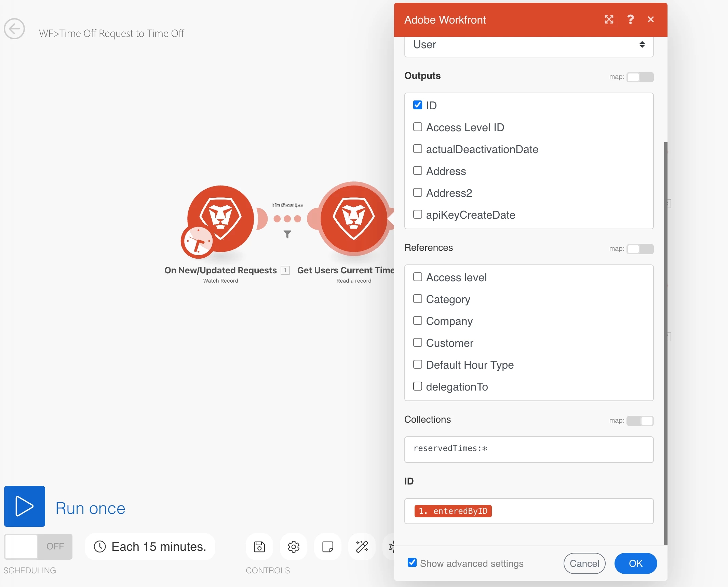Click the back arrow icon
The height and width of the screenshot is (587, 728).
click(x=14, y=29)
